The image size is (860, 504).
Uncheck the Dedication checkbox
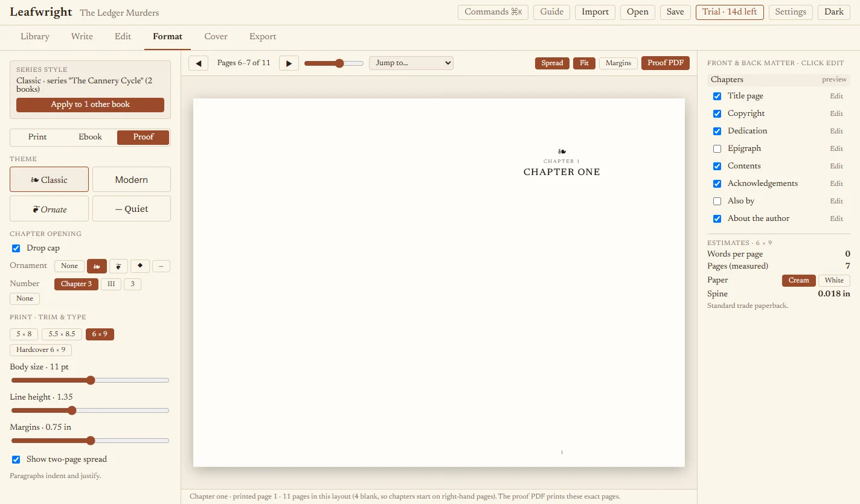[x=717, y=131]
